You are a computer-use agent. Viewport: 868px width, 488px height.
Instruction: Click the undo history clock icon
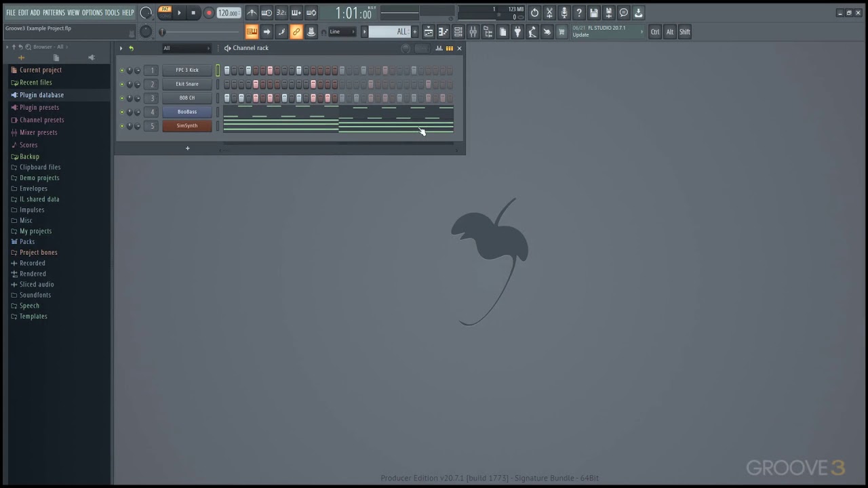click(534, 13)
